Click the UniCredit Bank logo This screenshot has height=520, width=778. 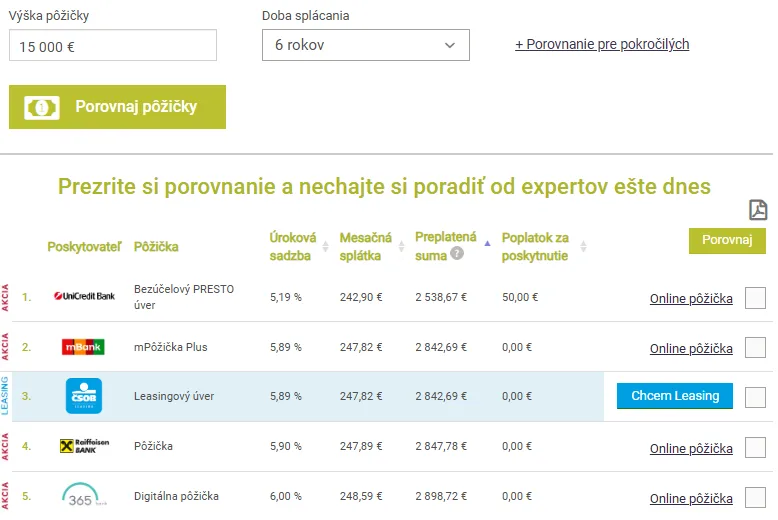(84, 296)
